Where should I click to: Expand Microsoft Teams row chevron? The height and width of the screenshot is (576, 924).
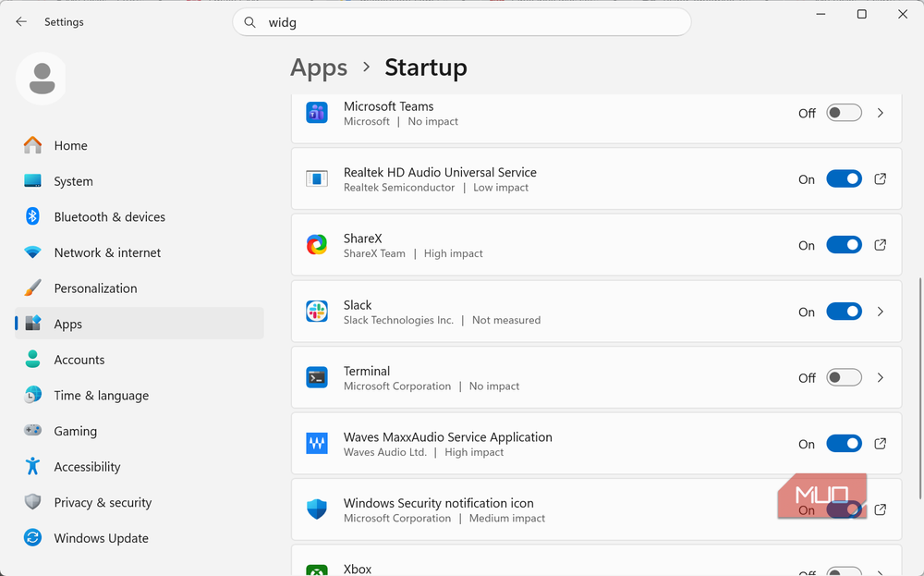pos(881,113)
